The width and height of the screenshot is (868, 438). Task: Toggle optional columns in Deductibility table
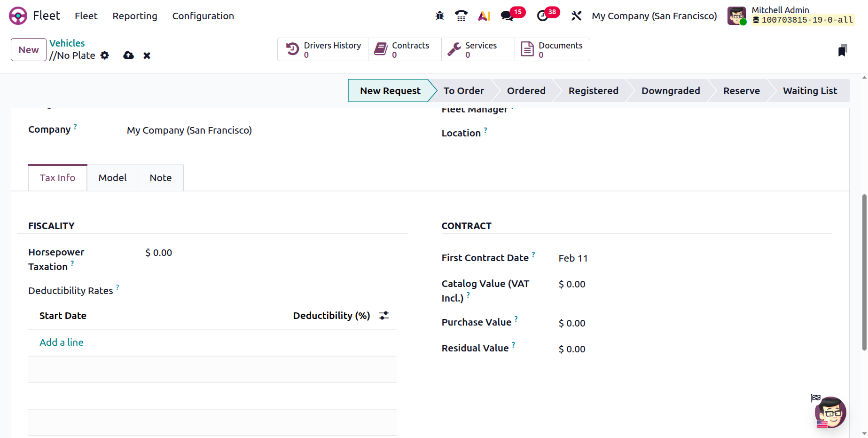384,316
